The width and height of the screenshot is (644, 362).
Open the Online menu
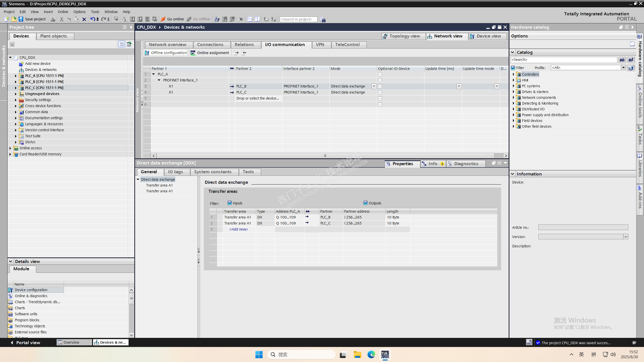tap(63, 12)
